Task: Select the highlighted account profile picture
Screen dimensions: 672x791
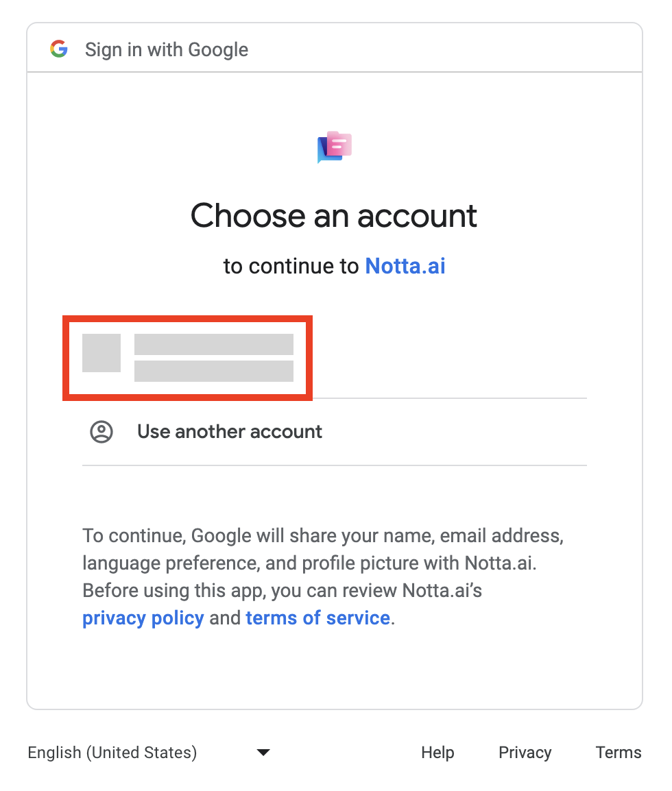Action: pos(101,353)
